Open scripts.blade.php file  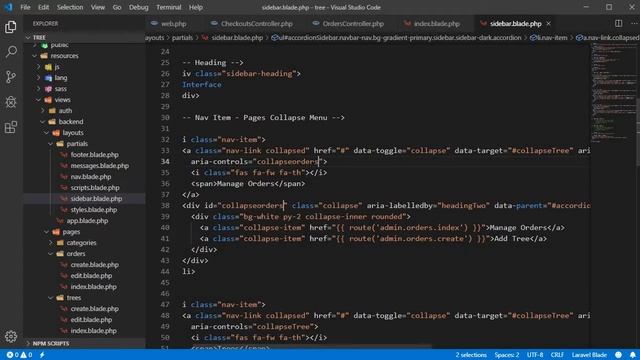(95, 188)
